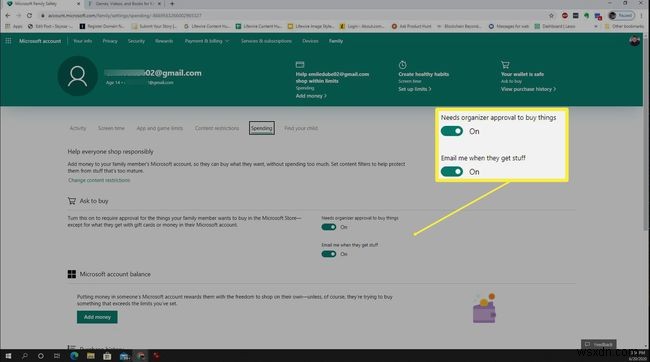
Task: Open the Rewards menu item
Action: coord(164,41)
